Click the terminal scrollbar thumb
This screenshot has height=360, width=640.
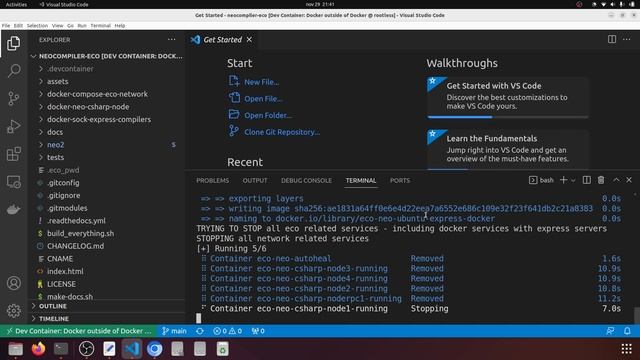[637, 315]
